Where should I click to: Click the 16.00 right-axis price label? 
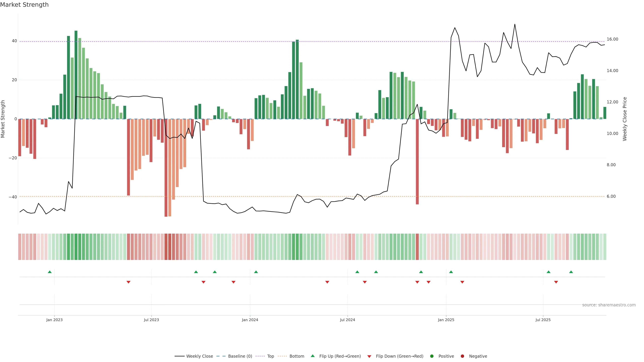612,39
